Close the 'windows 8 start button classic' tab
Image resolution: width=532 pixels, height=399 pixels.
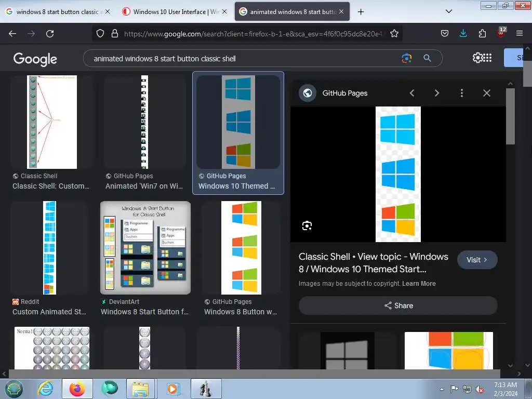107,11
